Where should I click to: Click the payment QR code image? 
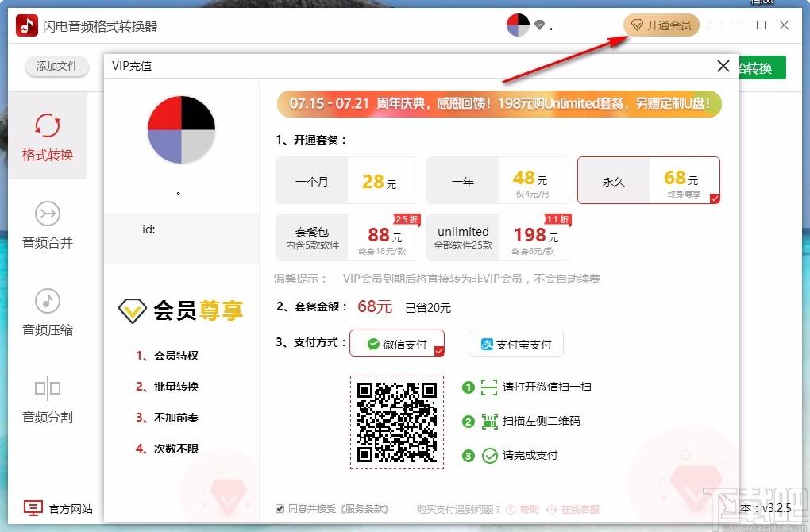click(397, 422)
